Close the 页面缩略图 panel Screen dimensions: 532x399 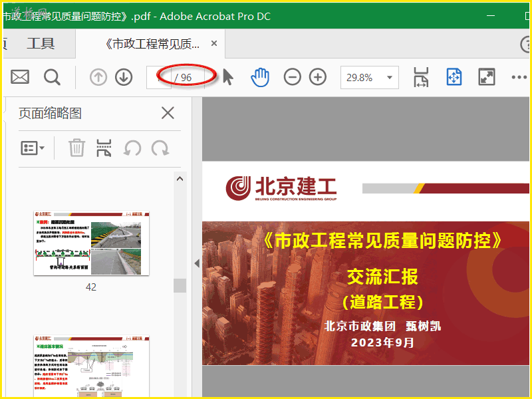coord(168,113)
